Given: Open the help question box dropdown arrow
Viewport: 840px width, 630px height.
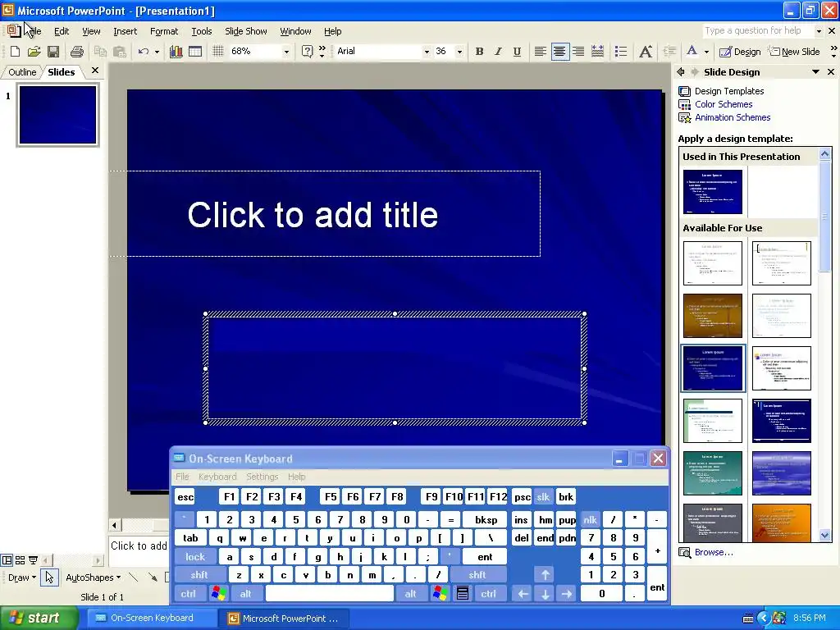Looking at the screenshot, I should 818,31.
